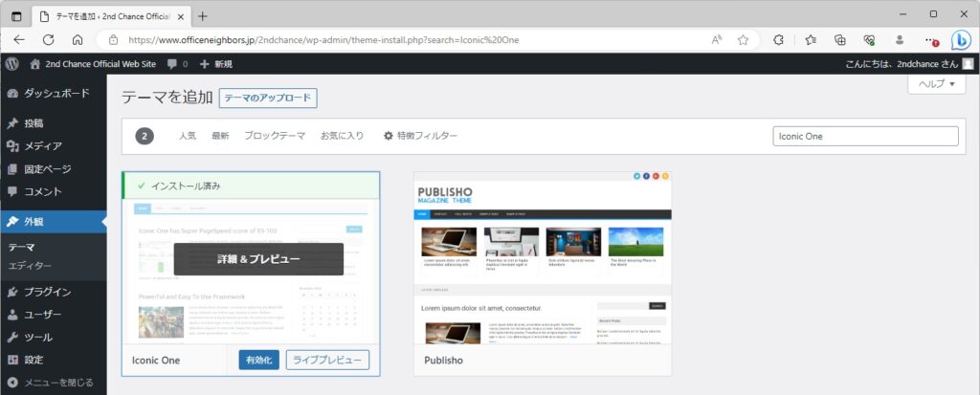Open the Bing sidebar icon
The height and width of the screenshot is (395, 980).
pyautogui.click(x=960, y=40)
